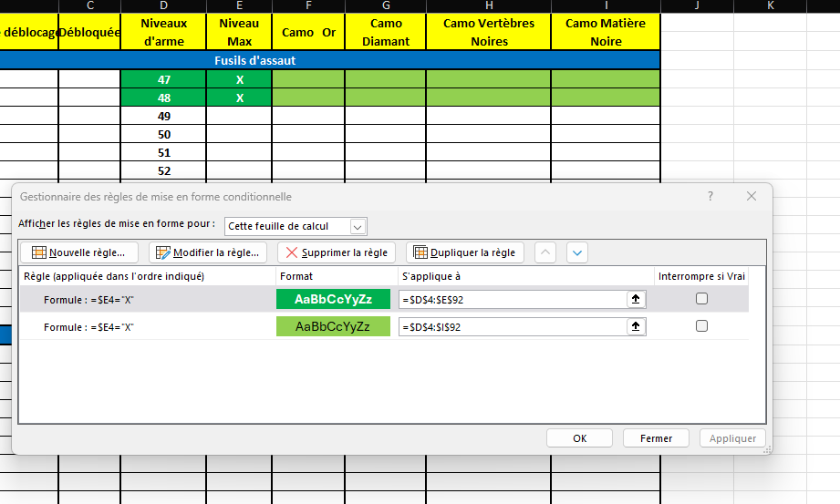Click the Nouvelle règle button
840x504 pixels.
78,252
